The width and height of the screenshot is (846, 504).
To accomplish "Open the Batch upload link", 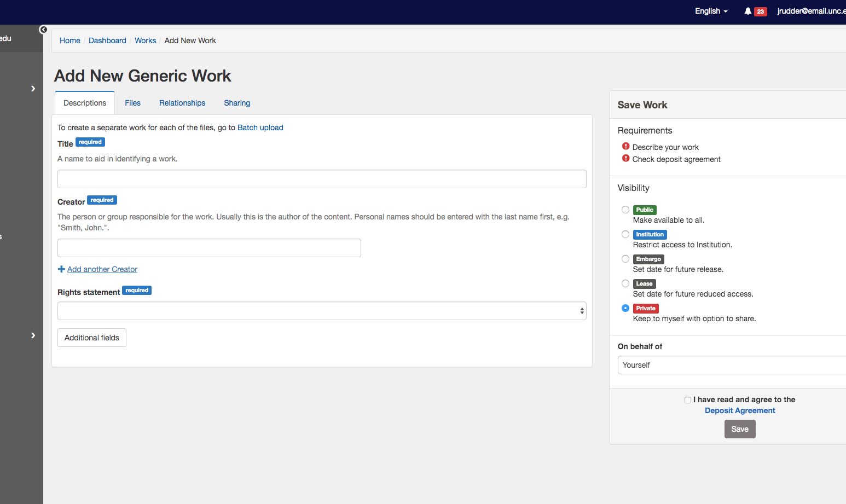I will coord(260,128).
